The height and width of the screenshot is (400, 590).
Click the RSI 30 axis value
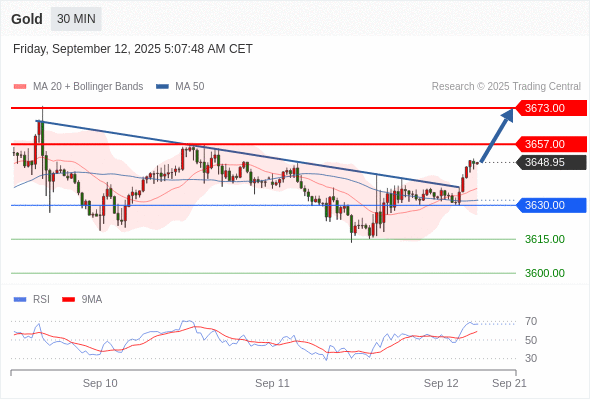[531, 358]
